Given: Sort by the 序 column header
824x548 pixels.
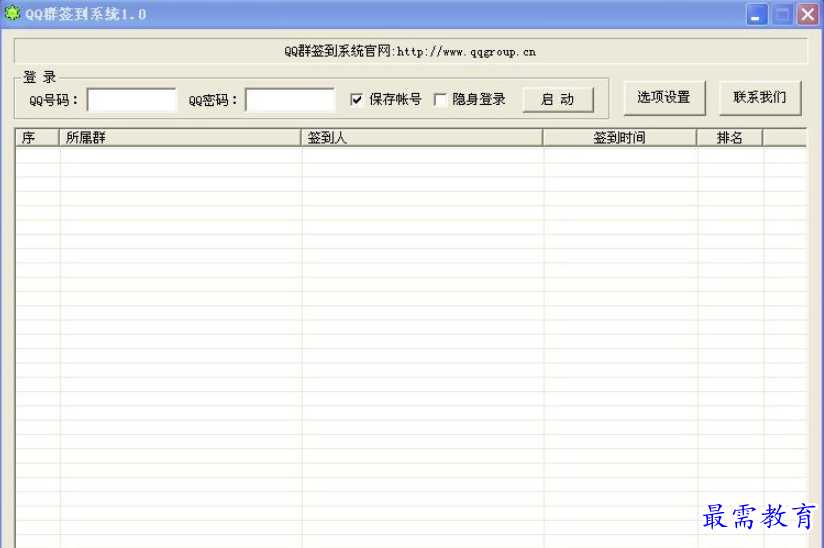Looking at the screenshot, I should coord(37,138).
